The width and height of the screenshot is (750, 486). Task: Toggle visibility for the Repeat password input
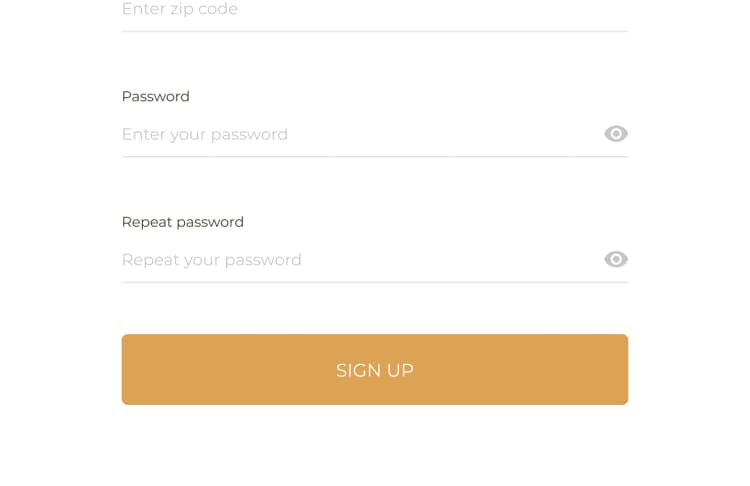click(x=616, y=259)
